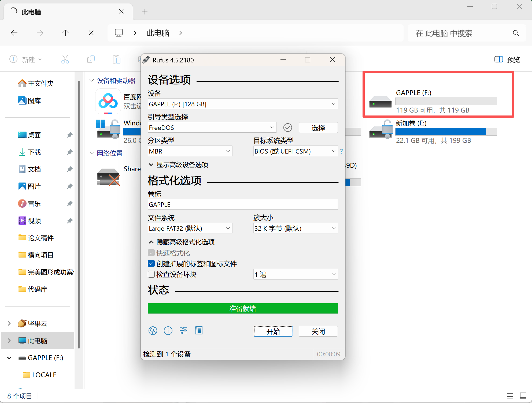532x403 pixels.
Task: Toggle the 快速格式化 checkbox
Action: [x=151, y=253]
